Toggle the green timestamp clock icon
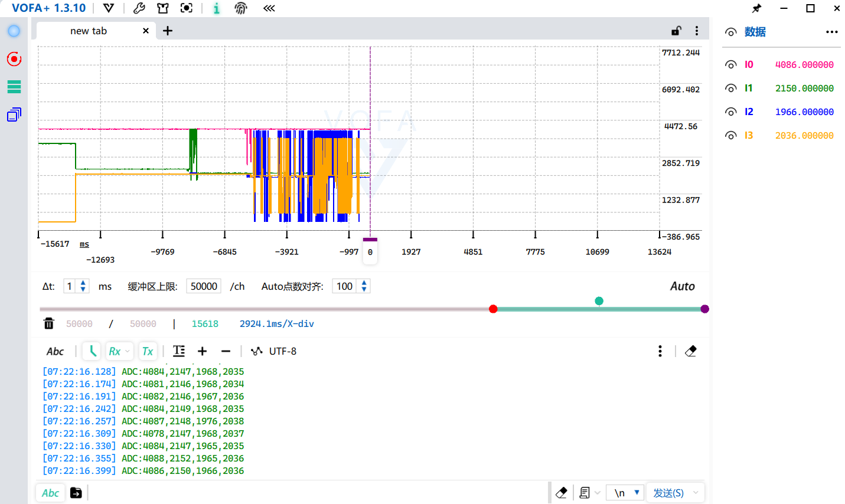This screenshot has width=845, height=504. [x=92, y=351]
